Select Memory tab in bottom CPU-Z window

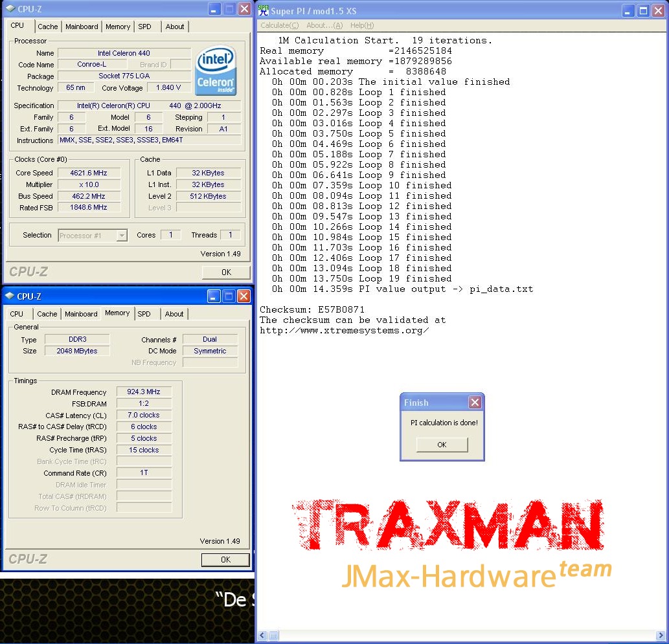pyautogui.click(x=117, y=313)
